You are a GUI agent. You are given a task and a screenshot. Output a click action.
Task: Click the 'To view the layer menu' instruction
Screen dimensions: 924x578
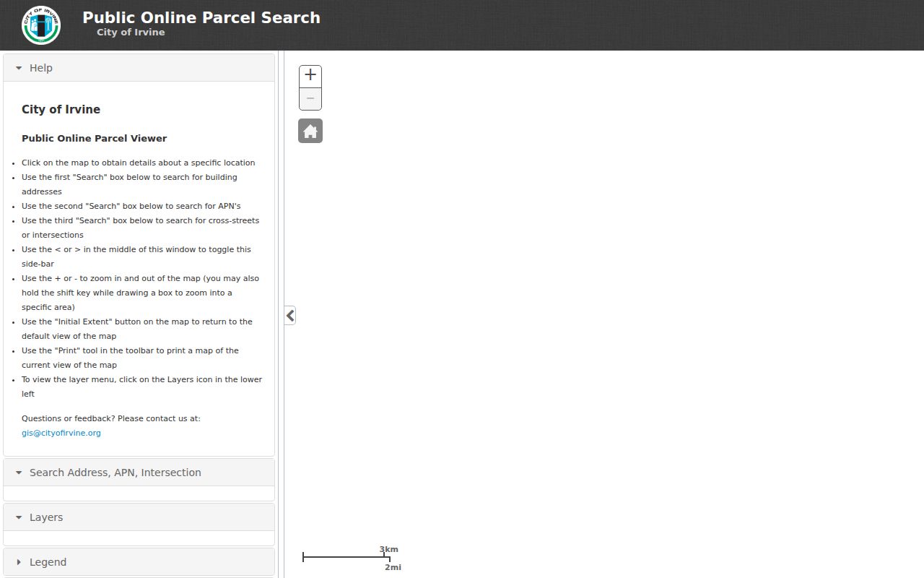[141, 387]
